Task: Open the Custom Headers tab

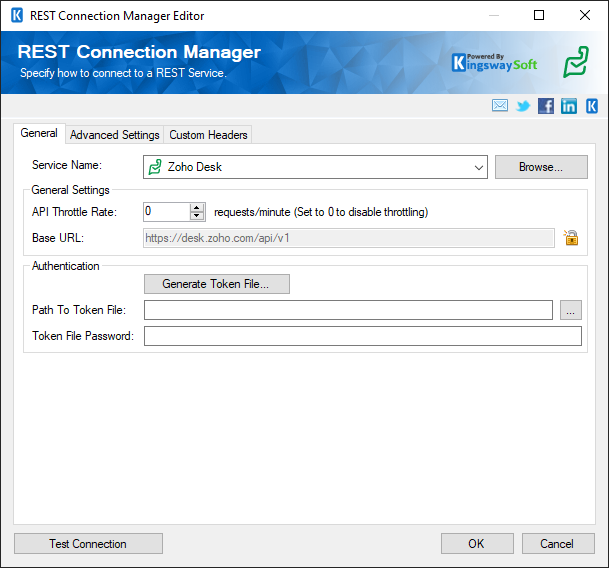Action: (x=208, y=135)
